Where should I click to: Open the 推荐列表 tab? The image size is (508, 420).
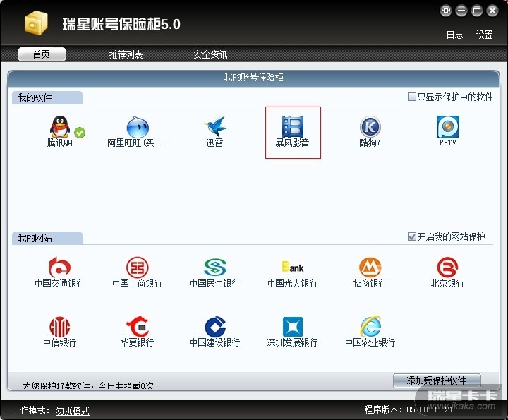coord(126,54)
